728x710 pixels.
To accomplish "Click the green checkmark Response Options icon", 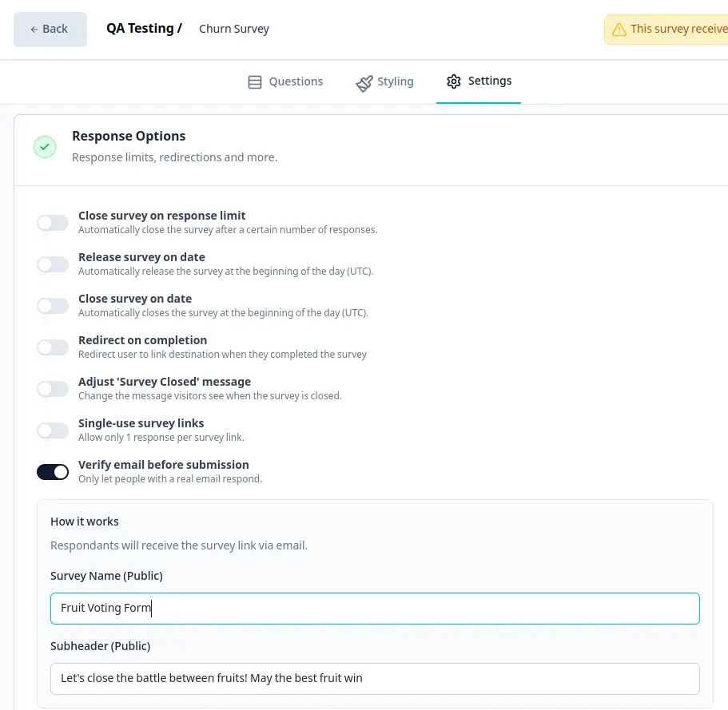I will pos(45,147).
